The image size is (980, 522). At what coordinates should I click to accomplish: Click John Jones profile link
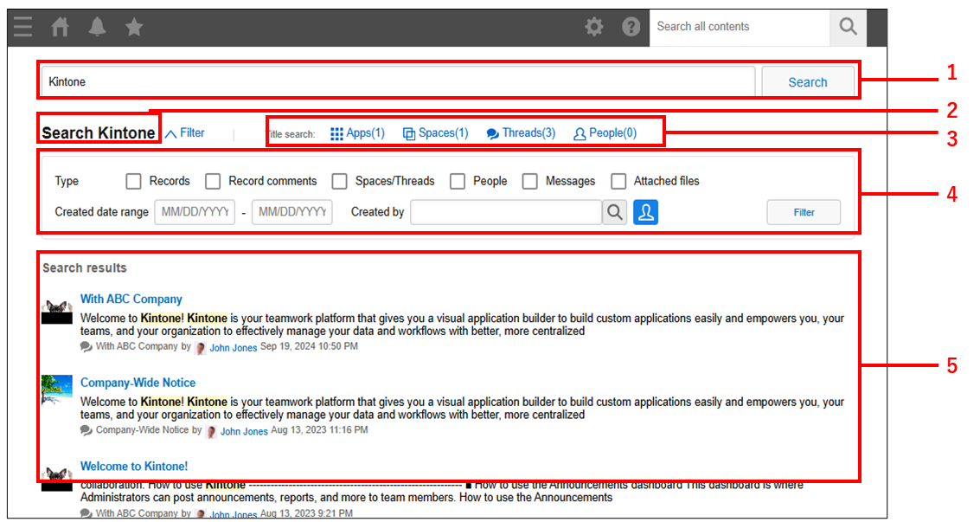234,347
